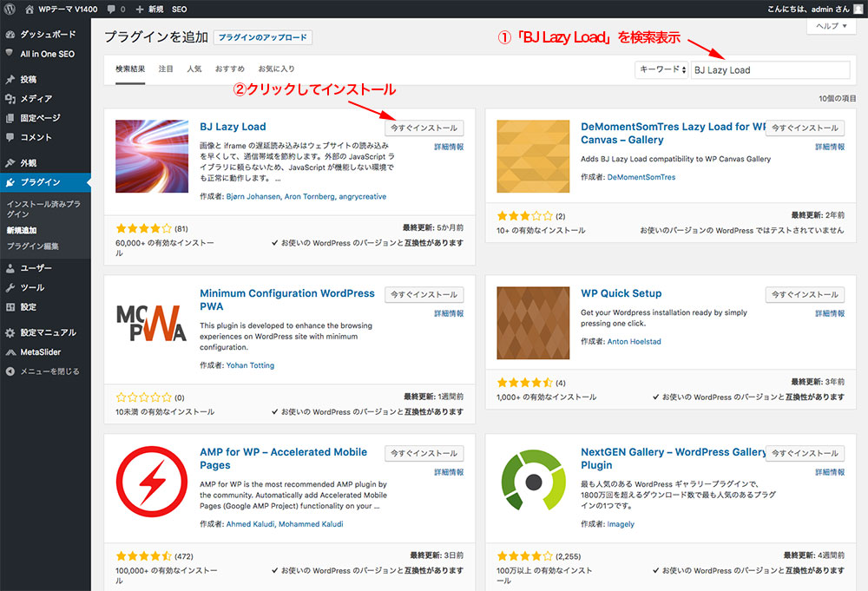This screenshot has height=591, width=868.
Task: Expand the Help panel dropdown
Action: click(x=832, y=26)
